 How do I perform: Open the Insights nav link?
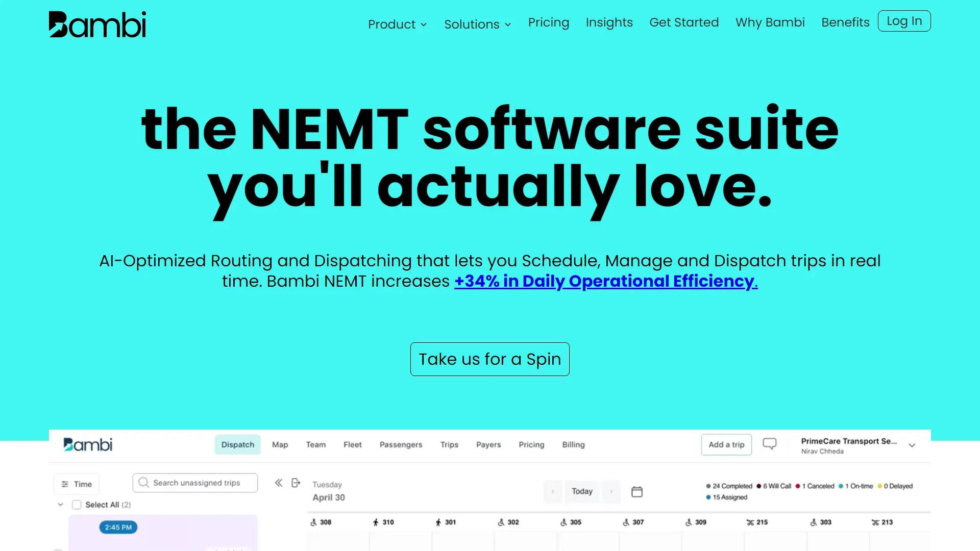[609, 22]
